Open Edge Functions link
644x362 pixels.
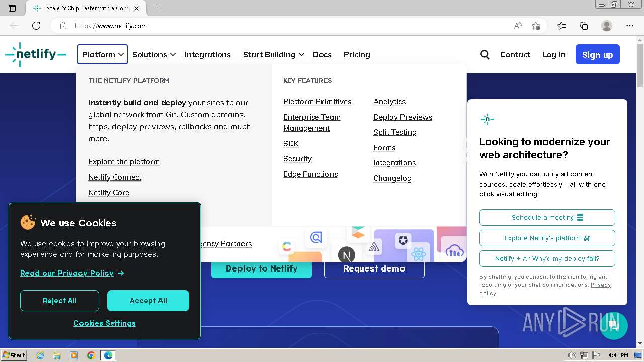tap(310, 174)
